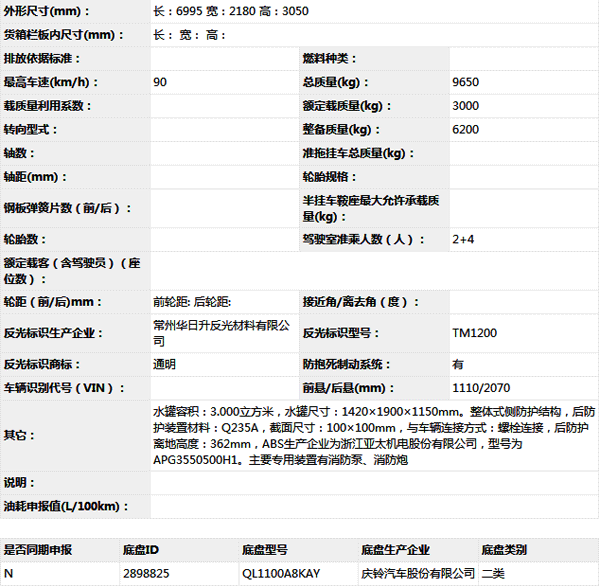600x588 pixels.
Task: Click the 反光标识商标 value 通明
Action: 164,365
